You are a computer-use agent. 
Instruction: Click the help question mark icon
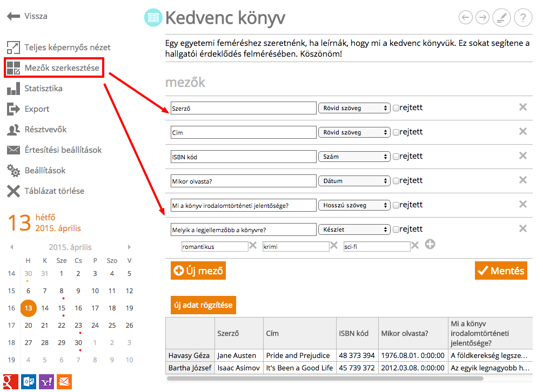pos(522,18)
